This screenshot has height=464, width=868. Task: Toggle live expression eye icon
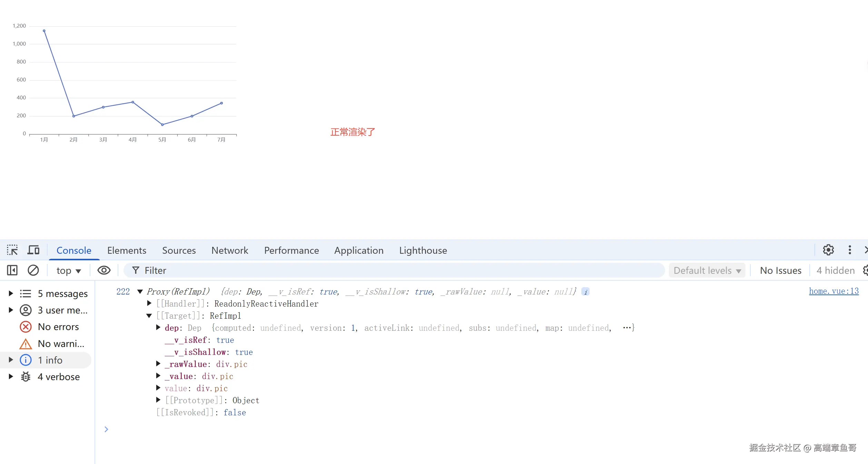pos(104,270)
